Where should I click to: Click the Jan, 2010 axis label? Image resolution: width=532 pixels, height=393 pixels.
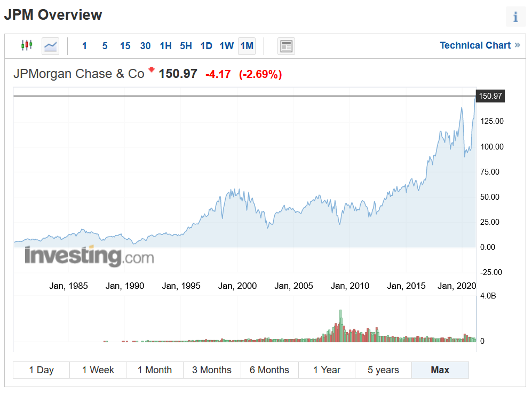coord(350,286)
